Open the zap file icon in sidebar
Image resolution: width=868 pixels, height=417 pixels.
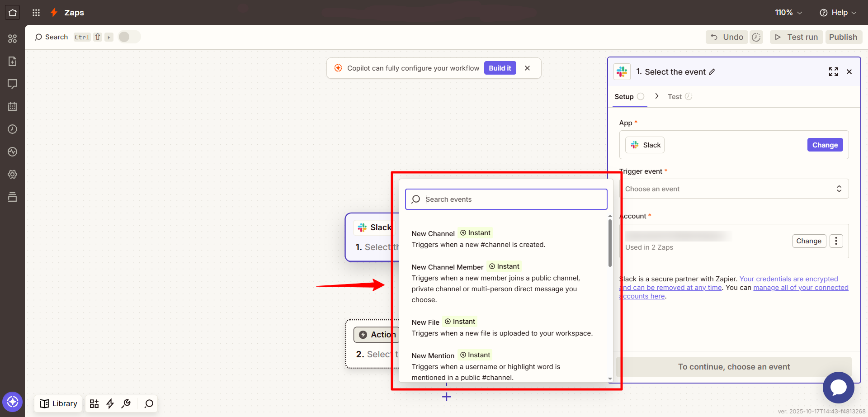tap(13, 62)
